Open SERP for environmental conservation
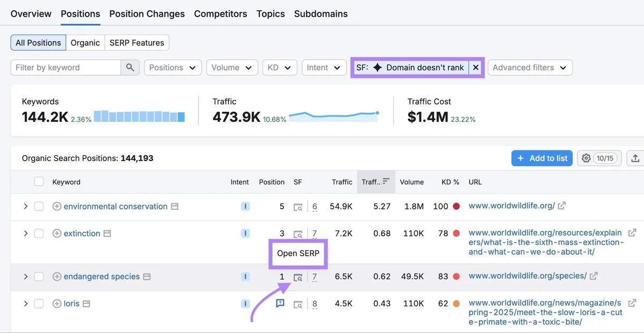Viewport: 644px width, 333px height. coord(298,207)
